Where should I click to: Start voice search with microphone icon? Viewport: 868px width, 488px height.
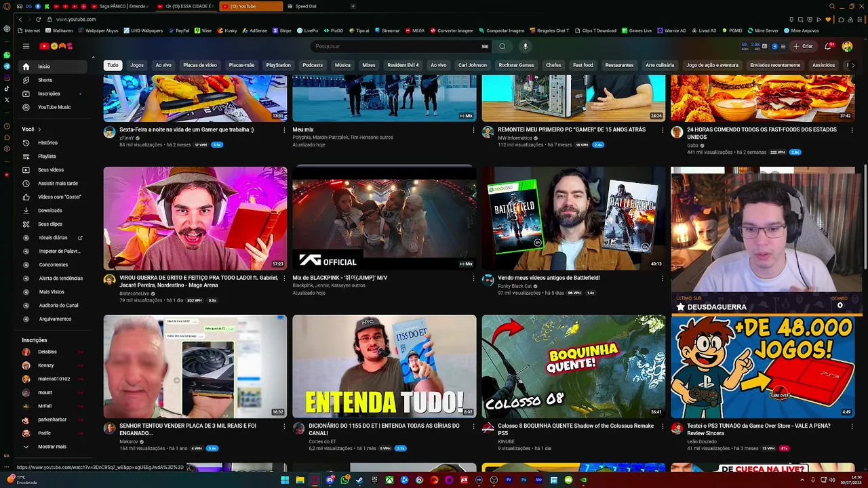pos(525,46)
